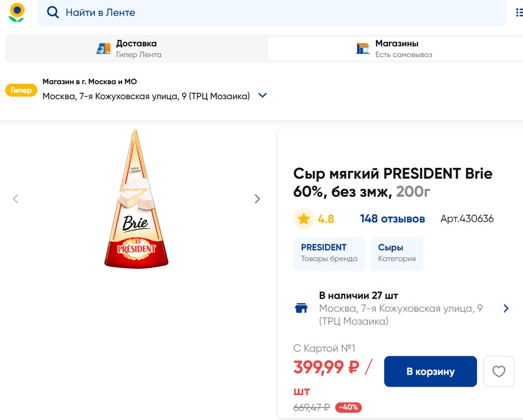This screenshot has width=523, height=420.
Task: Show next product image
Action: 257,199
